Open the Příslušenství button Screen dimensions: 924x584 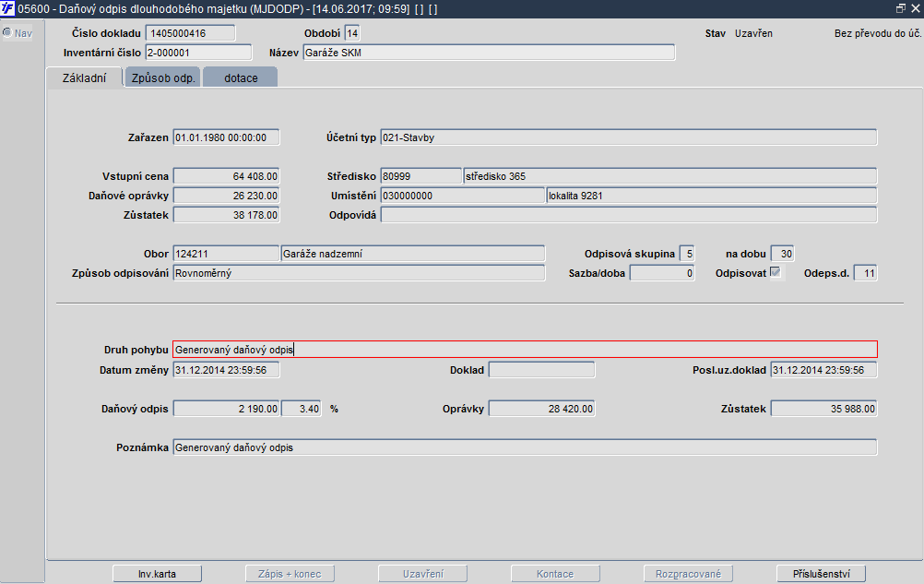(x=822, y=574)
